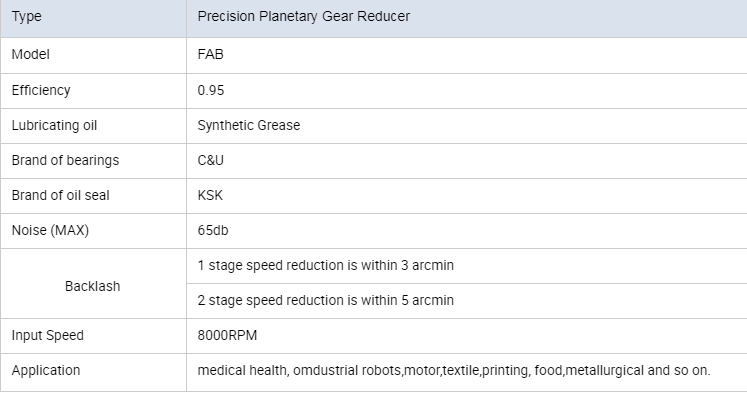Click the Type header cell
Screen dimensions: 747x394
93,18
